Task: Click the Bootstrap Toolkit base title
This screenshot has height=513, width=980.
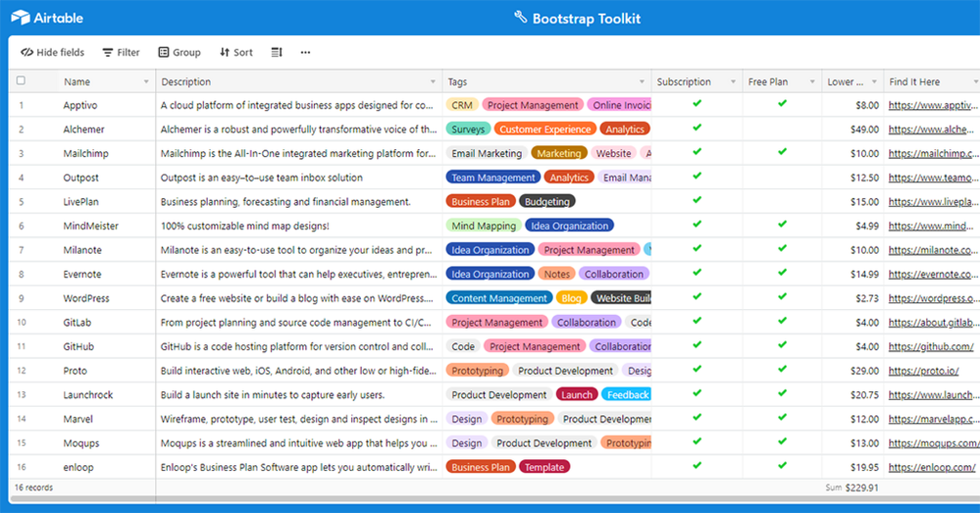Action: [x=586, y=19]
